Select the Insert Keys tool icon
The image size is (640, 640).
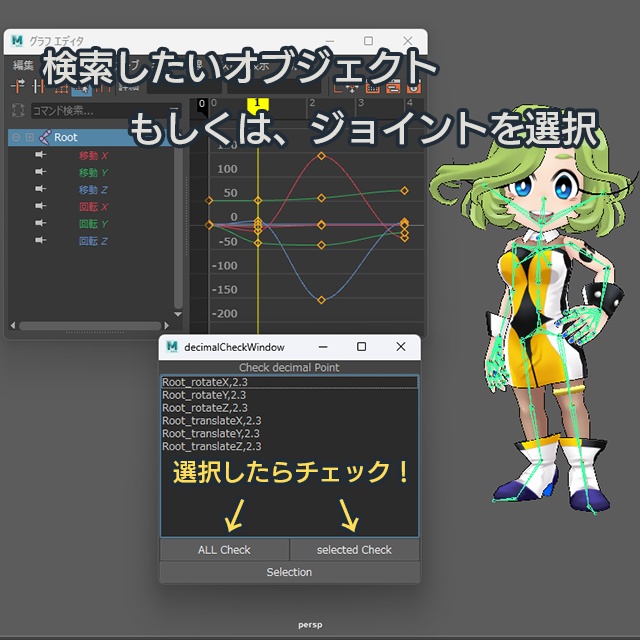point(38,86)
